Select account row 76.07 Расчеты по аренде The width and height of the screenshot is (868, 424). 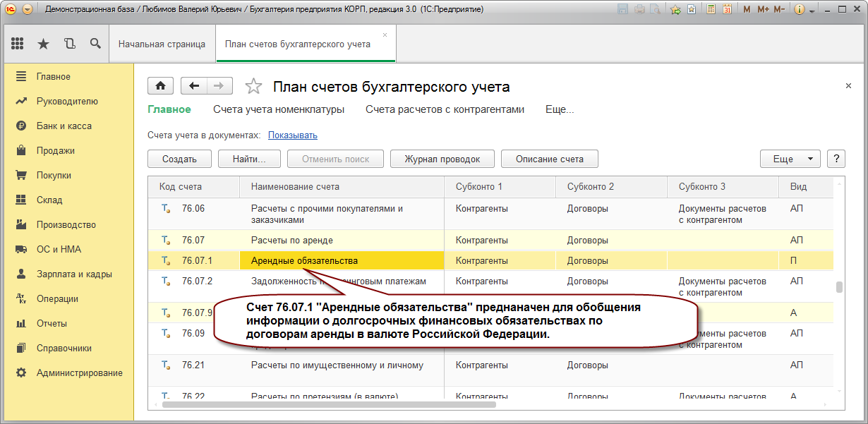coord(490,240)
